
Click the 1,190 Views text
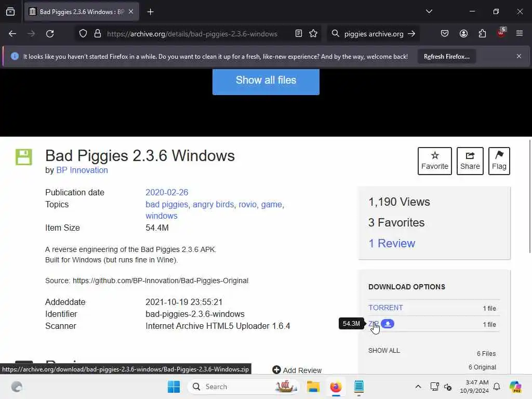pyautogui.click(x=399, y=202)
